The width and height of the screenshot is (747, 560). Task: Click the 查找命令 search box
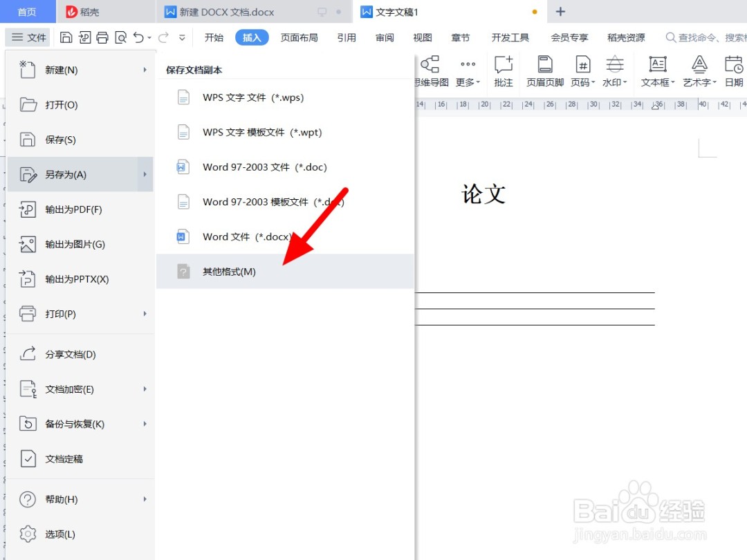pos(706,37)
